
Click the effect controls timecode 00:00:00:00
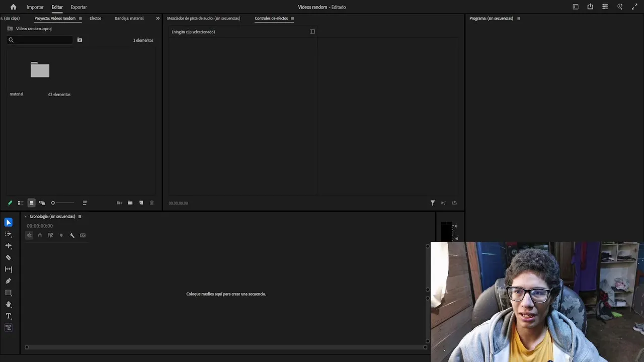(x=178, y=203)
